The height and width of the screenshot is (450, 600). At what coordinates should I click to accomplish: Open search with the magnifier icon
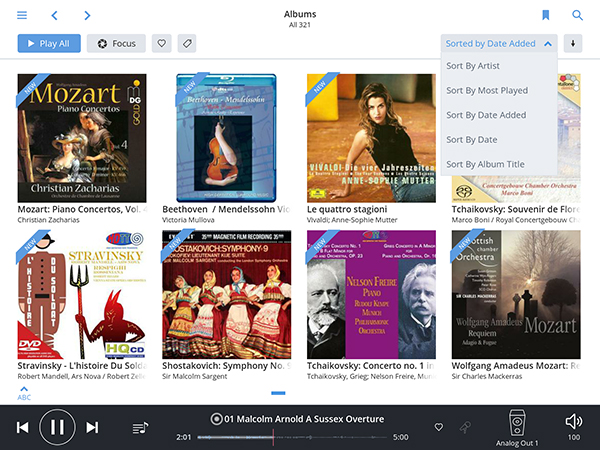(x=577, y=15)
